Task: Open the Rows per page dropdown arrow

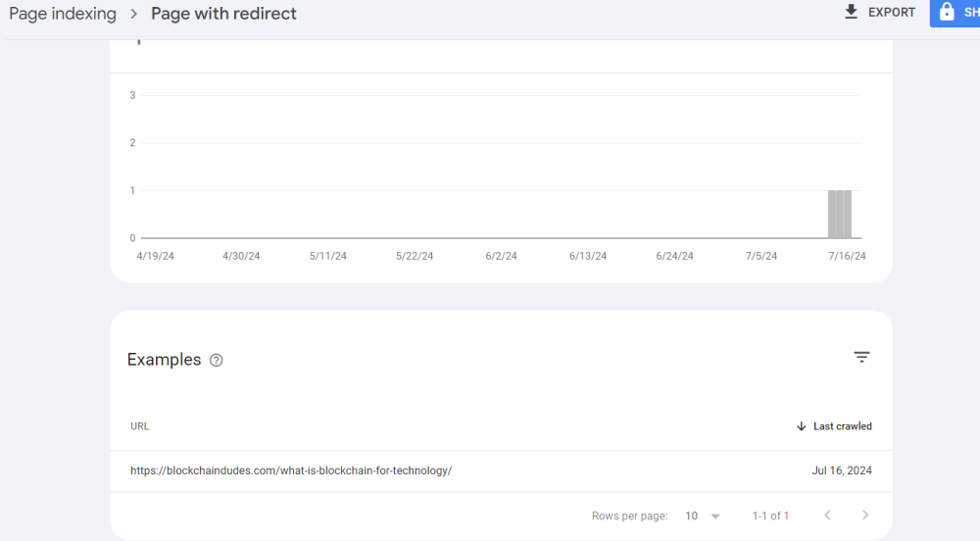Action: coord(715,516)
